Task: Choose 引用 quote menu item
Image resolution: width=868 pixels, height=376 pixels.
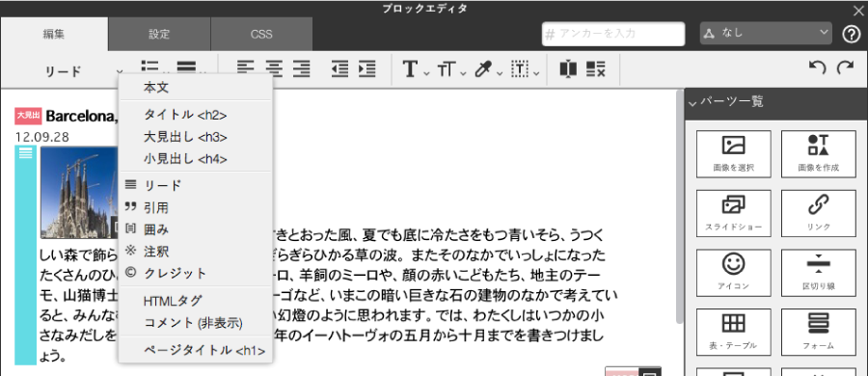Action: 196,207
